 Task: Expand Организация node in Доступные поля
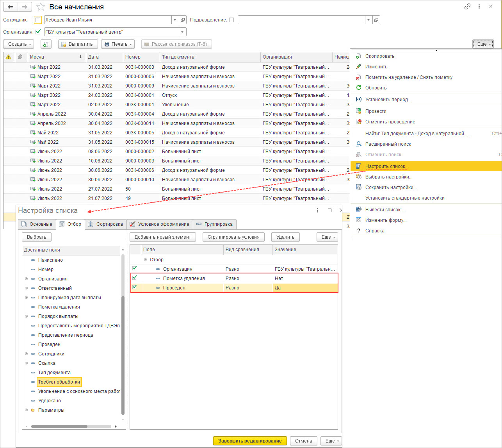click(x=27, y=279)
